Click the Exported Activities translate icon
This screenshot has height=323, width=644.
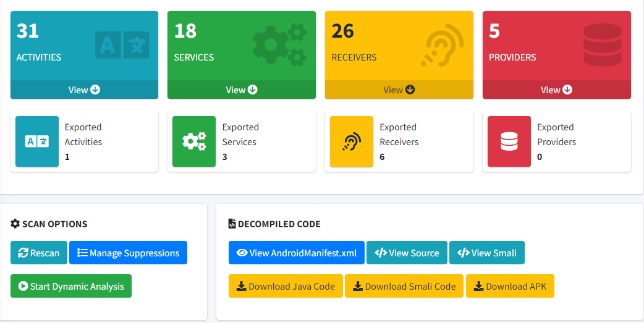tap(37, 141)
